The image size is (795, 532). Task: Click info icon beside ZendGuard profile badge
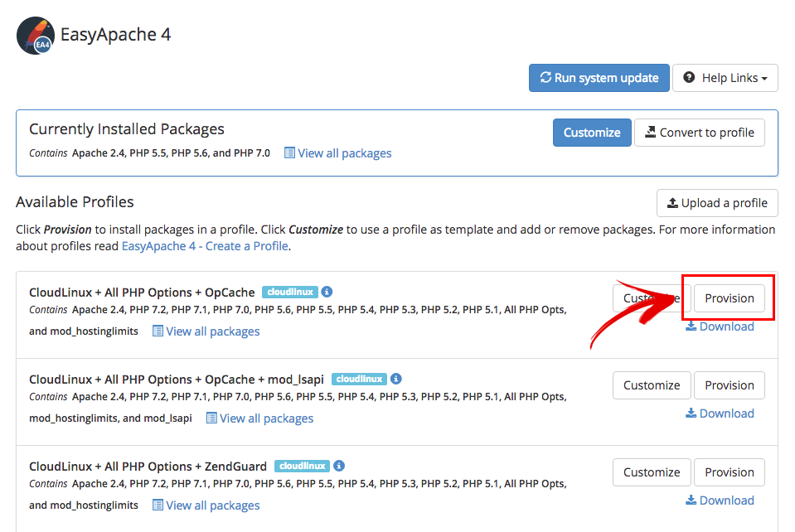[x=339, y=466]
